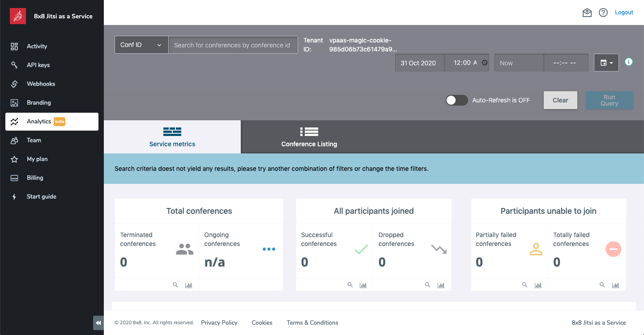
Task: Click the Team people icon
Action: [14, 140]
